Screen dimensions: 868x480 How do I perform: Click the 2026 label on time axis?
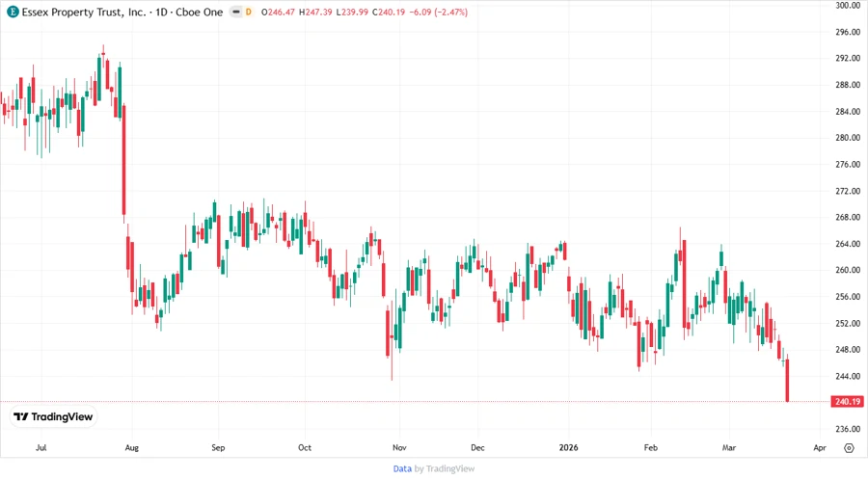point(568,447)
